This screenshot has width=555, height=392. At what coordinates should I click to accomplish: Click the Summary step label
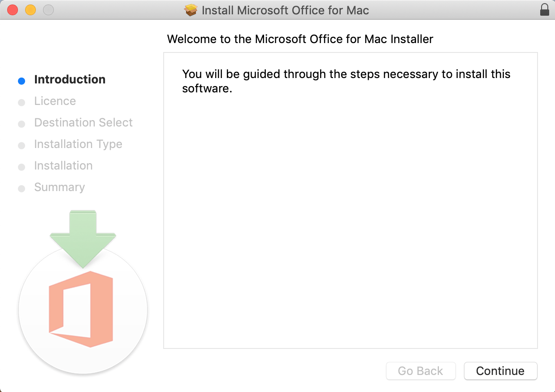[x=60, y=187]
